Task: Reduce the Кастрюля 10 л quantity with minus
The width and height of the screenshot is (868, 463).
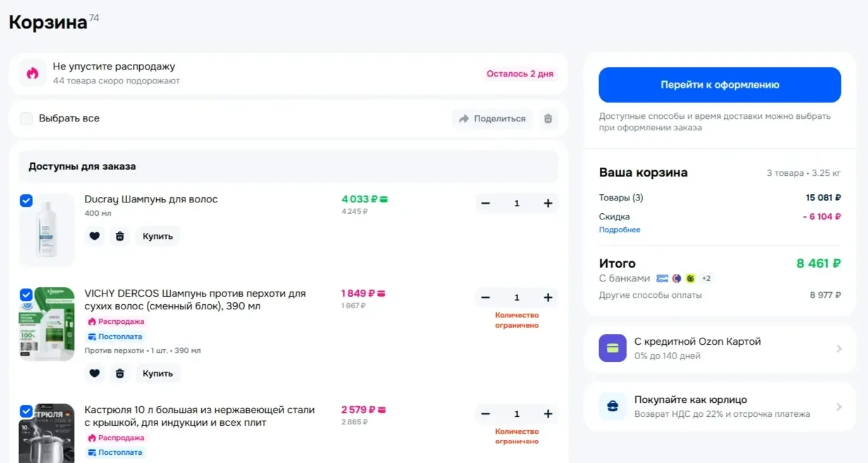Action: (486, 414)
